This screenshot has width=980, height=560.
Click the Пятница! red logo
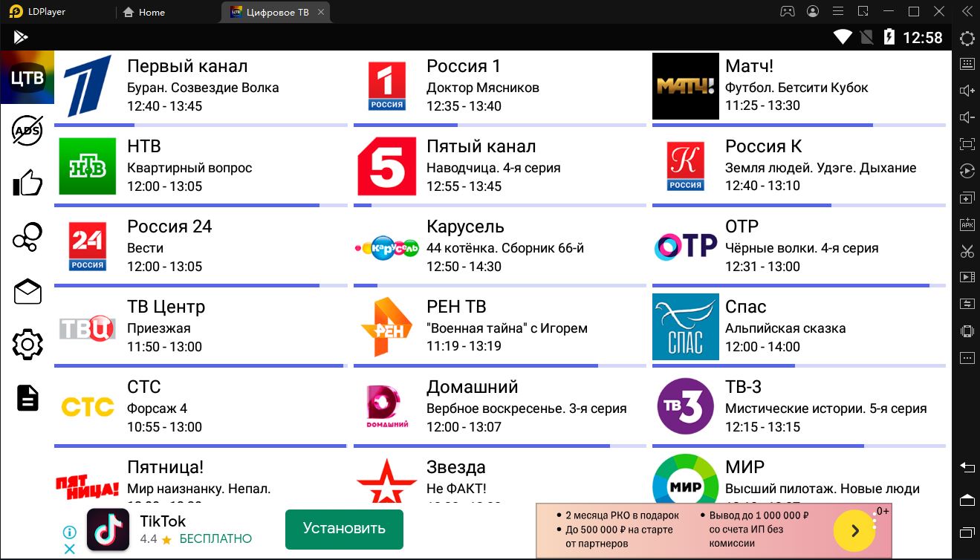tap(88, 487)
